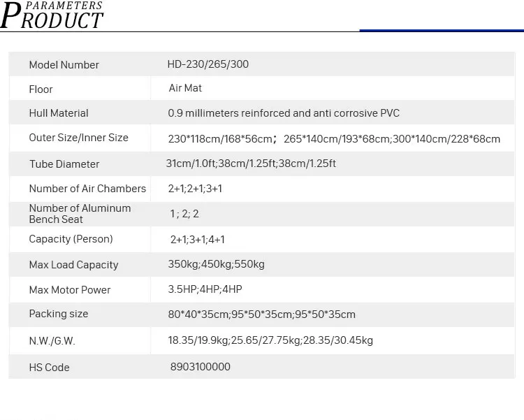This screenshot has width=524, height=420.
Task: Select the Tube Diameter label
Action: (x=64, y=164)
